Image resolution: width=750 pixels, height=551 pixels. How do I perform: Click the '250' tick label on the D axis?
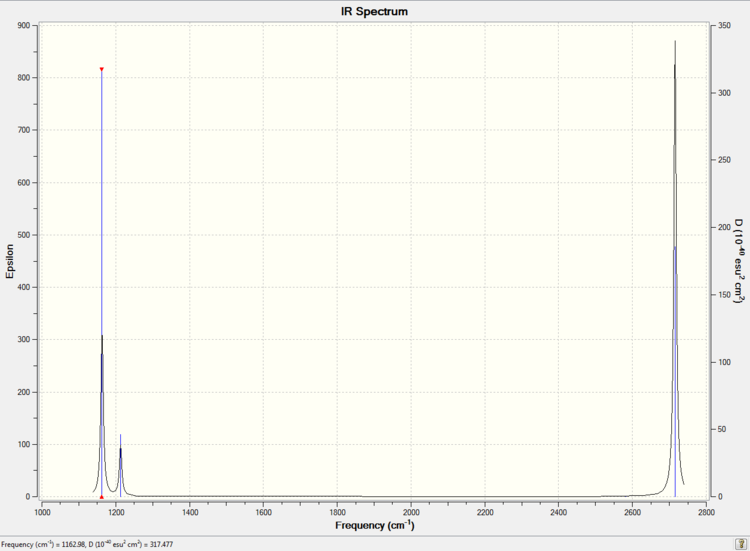[725, 160]
